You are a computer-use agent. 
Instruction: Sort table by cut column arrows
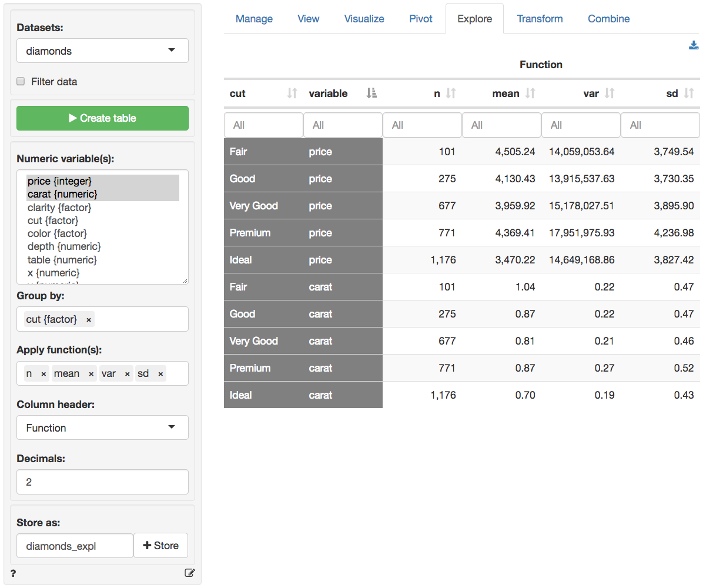[292, 93]
